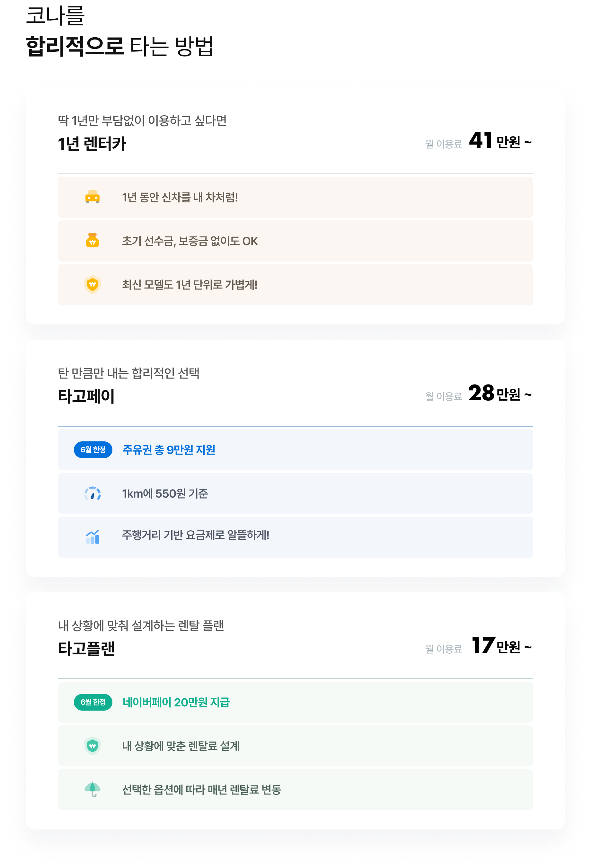591x868 pixels.
Task: Open the 네이버페이 20만원 지급 promotion
Action: [x=176, y=702]
